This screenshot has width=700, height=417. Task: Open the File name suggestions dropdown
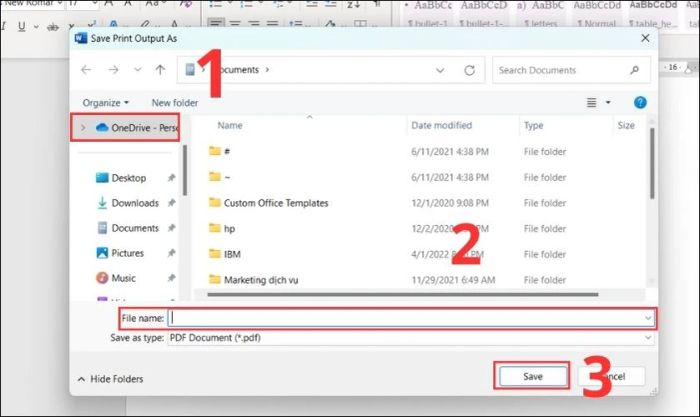pyautogui.click(x=648, y=318)
